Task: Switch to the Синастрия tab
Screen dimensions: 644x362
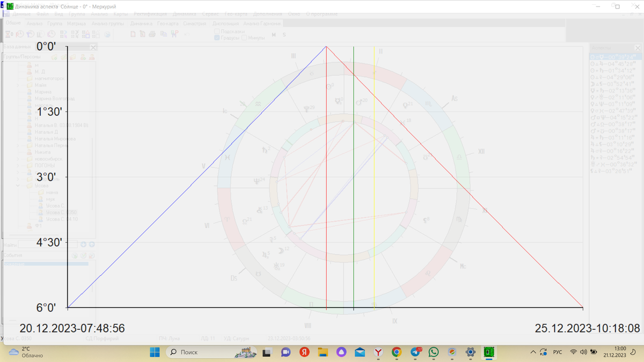Action: point(194,24)
